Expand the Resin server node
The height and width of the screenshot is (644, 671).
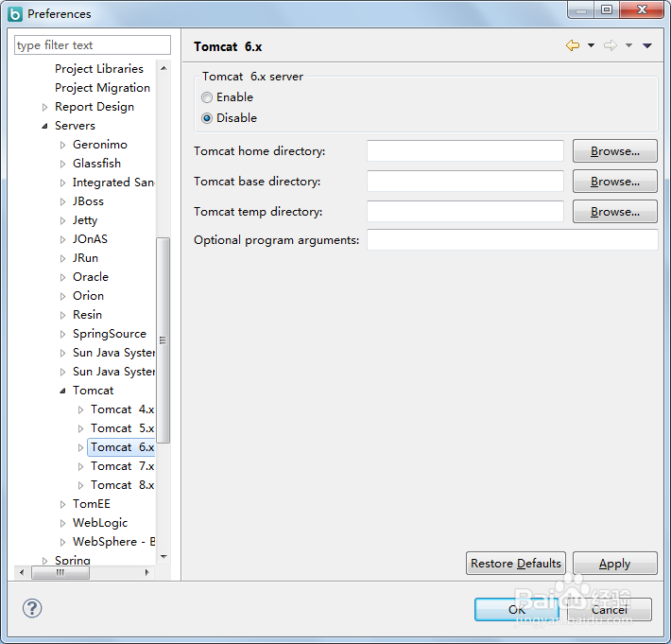63,315
